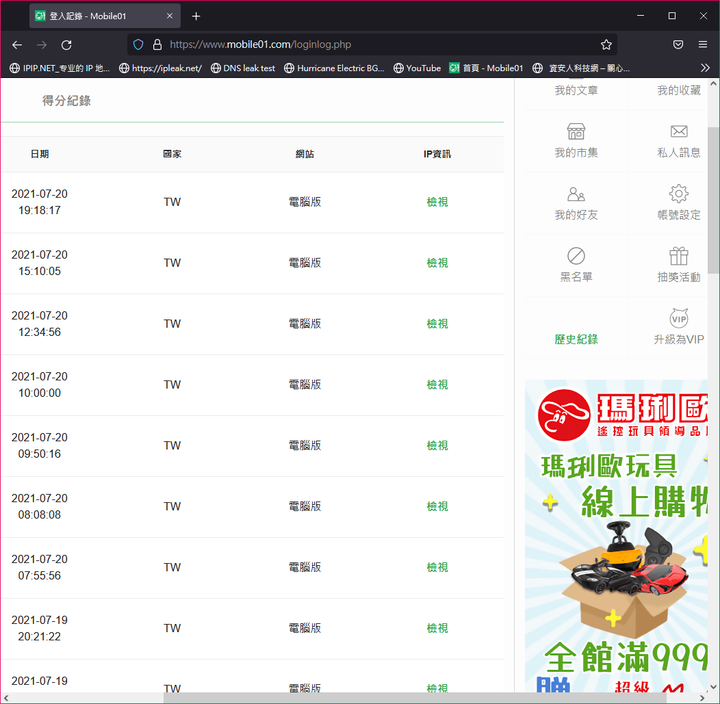View IP info for 07:55:56 login

point(437,567)
